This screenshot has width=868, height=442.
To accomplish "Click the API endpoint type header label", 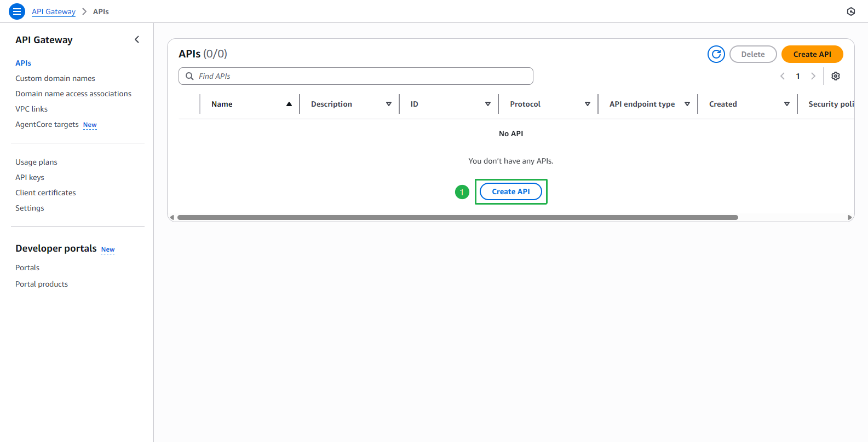I will click(642, 104).
